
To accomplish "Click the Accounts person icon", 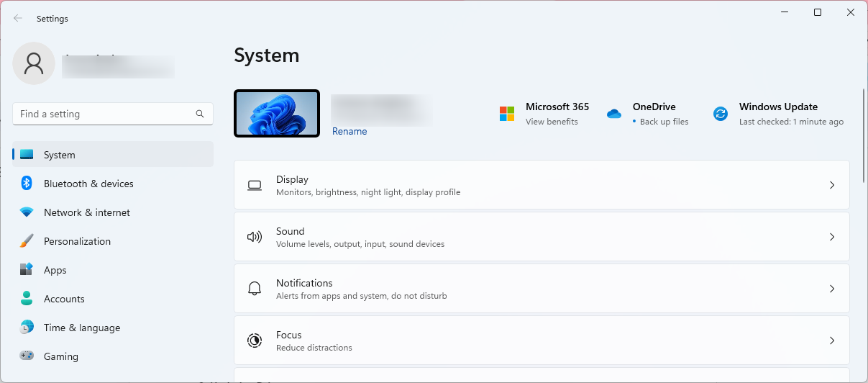I will click(27, 299).
